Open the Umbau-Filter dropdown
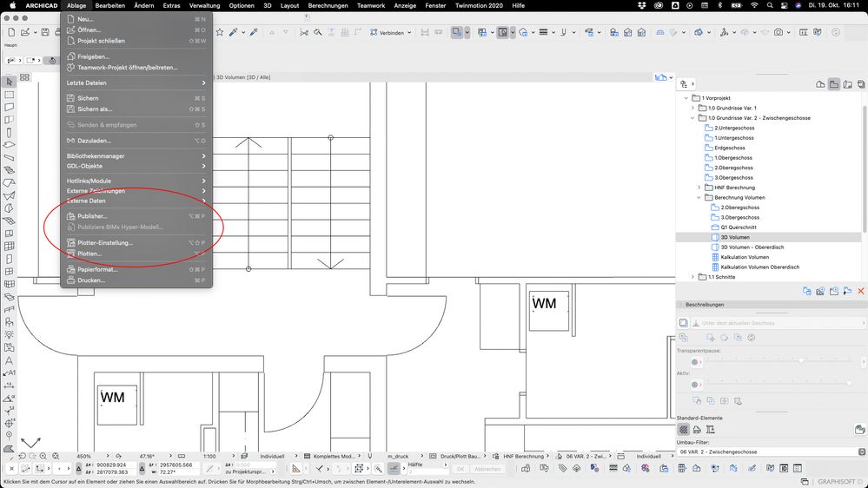Viewport: 868px width, 488px height. tap(771, 452)
